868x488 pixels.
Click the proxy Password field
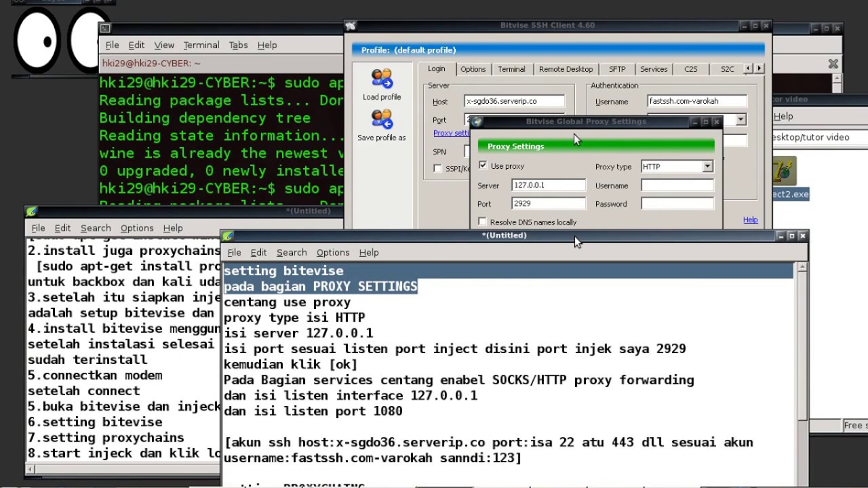click(x=677, y=203)
